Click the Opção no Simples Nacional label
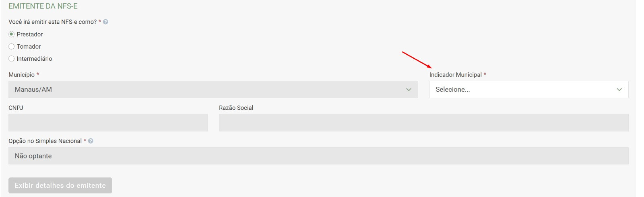Viewport: 644px width, 197px height. click(x=45, y=141)
